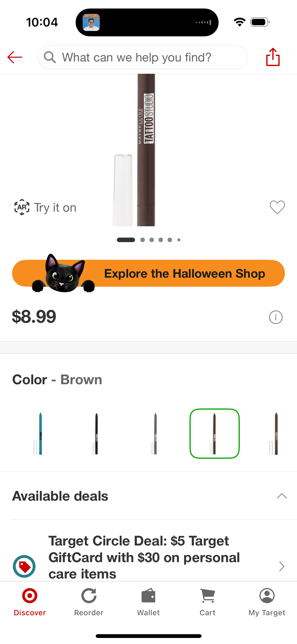This screenshot has width=297, height=644.
Task: Select the teal blue eyeliner color
Action: [x=39, y=433]
